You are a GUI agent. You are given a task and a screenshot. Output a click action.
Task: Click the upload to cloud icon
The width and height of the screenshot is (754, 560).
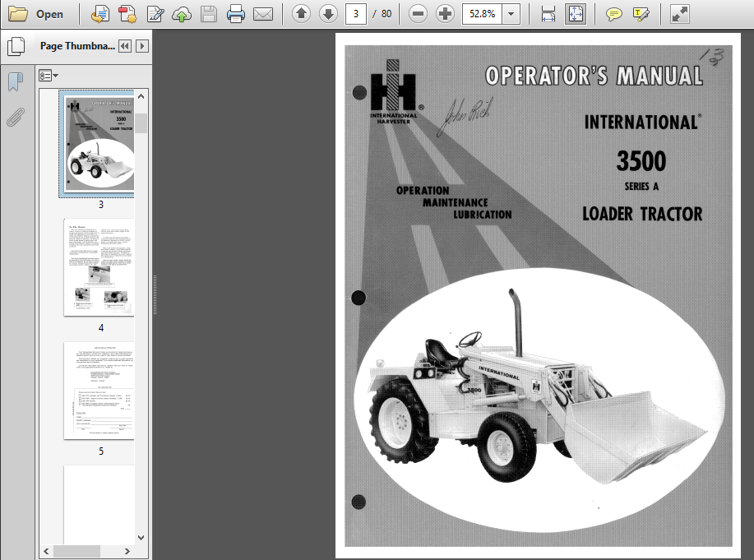click(x=182, y=14)
